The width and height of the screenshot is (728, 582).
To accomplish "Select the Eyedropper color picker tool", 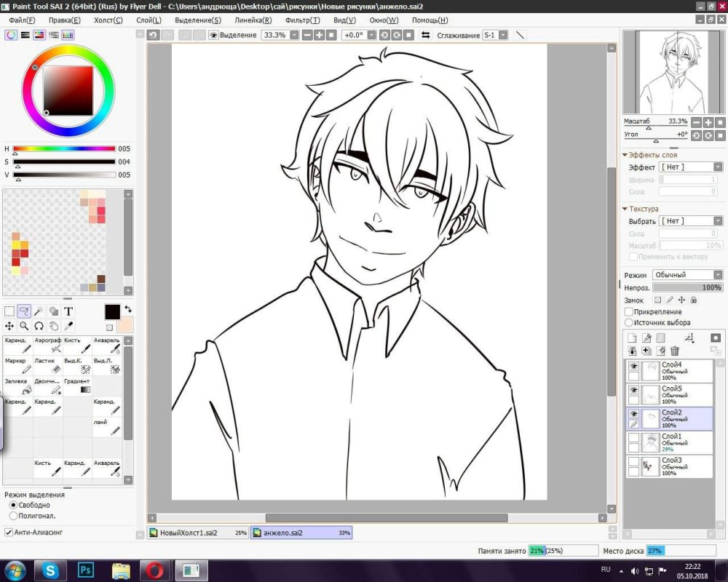I will (x=68, y=326).
